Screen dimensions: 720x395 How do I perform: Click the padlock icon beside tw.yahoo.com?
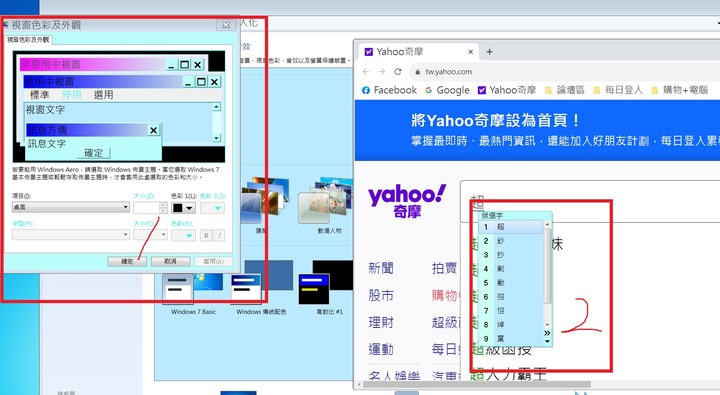[x=417, y=72]
